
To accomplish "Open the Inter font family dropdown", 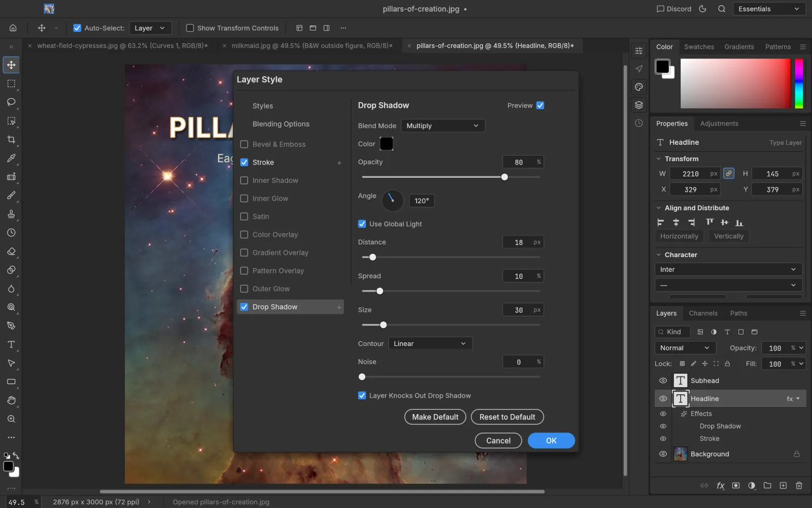I will [728, 269].
